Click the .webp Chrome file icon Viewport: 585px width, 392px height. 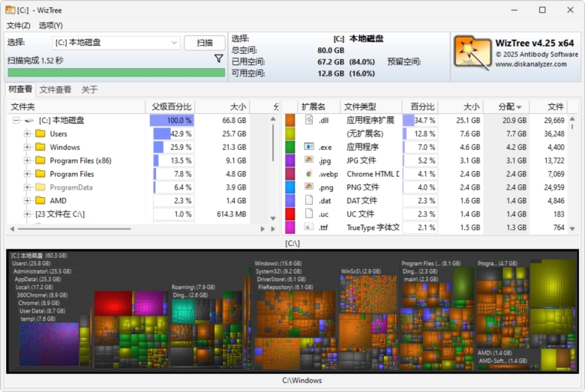pyautogui.click(x=309, y=174)
